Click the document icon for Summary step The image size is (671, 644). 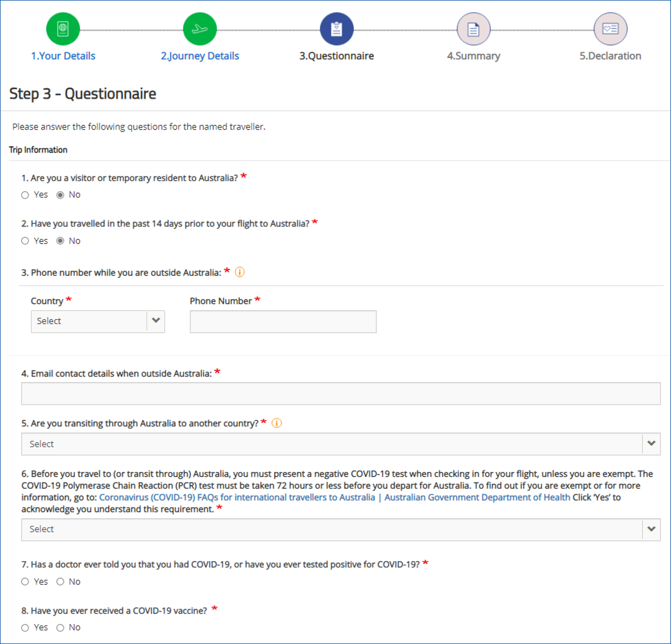tap(473, 29)
